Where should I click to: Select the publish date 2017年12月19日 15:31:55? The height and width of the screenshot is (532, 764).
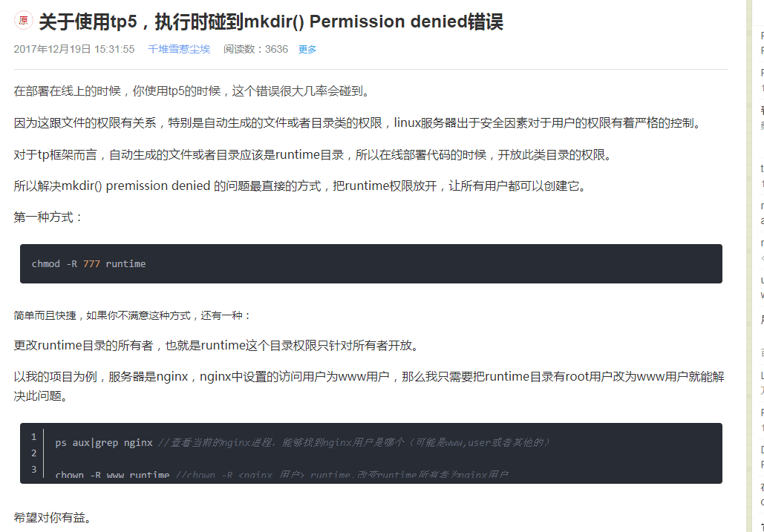click(x=74, y=49)
